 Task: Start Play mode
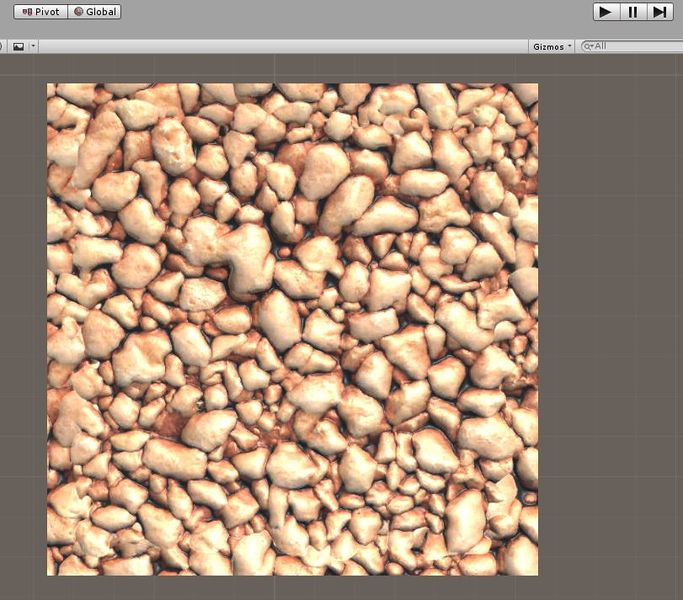click(605, 12)
